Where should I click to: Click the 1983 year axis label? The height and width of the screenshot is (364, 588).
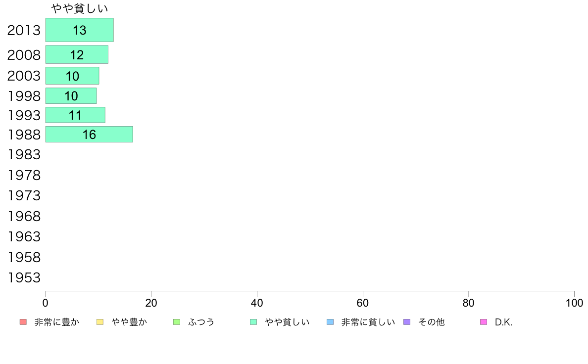tap(24, 154)
